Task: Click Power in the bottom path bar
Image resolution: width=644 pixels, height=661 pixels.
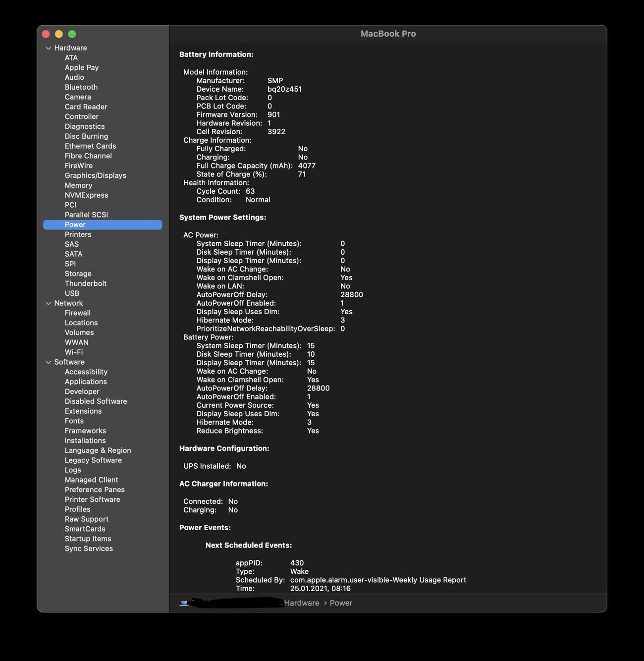Action: [341, 603]
